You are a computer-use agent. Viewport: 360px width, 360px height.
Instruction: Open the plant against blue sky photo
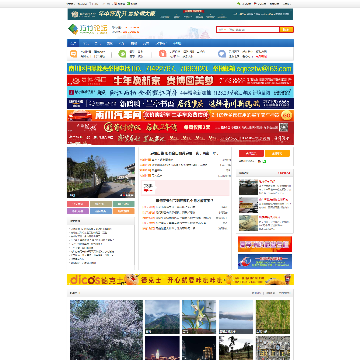click(199, 317)
